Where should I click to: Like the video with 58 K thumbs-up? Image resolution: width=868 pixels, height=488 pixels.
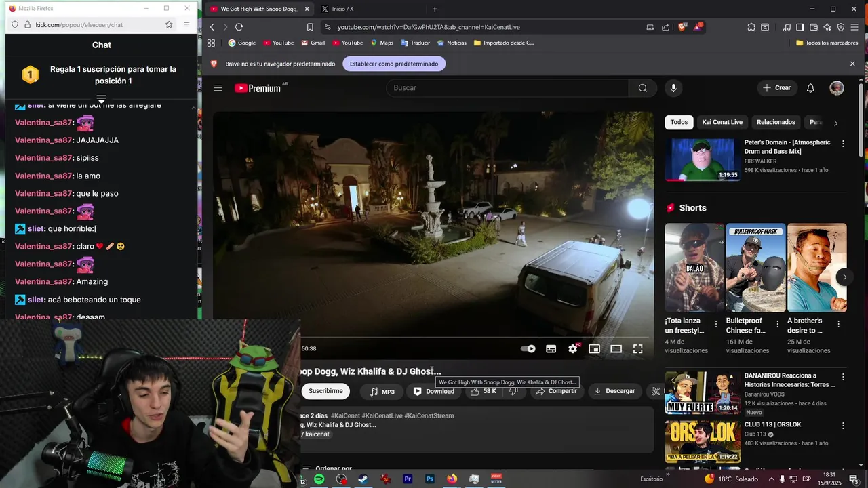click(x=484, y=391)
